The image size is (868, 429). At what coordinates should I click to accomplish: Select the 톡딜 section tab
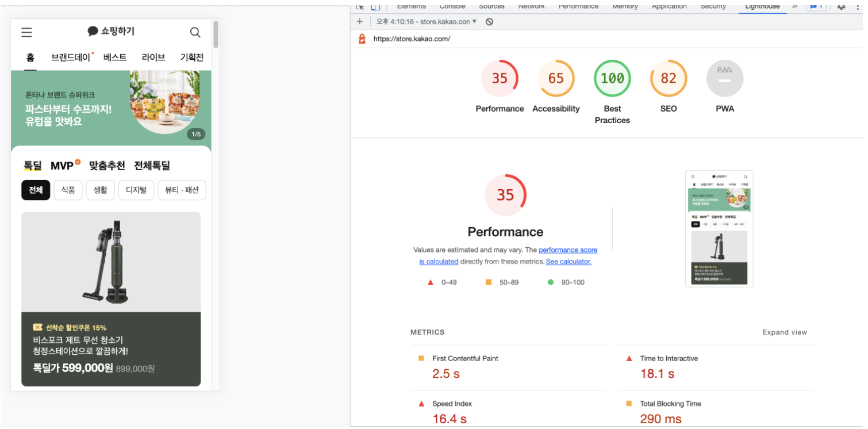tap(33, 166)
